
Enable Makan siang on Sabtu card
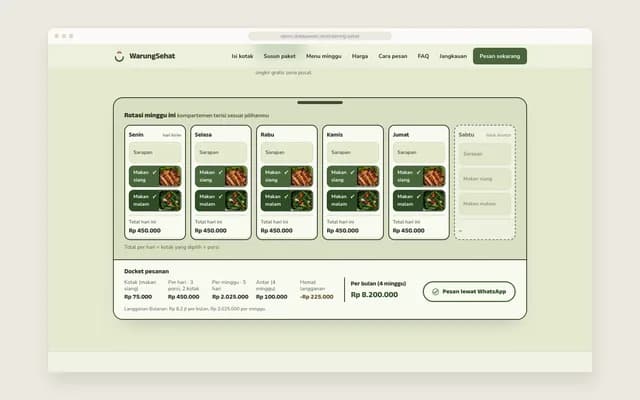click(485, 179)
